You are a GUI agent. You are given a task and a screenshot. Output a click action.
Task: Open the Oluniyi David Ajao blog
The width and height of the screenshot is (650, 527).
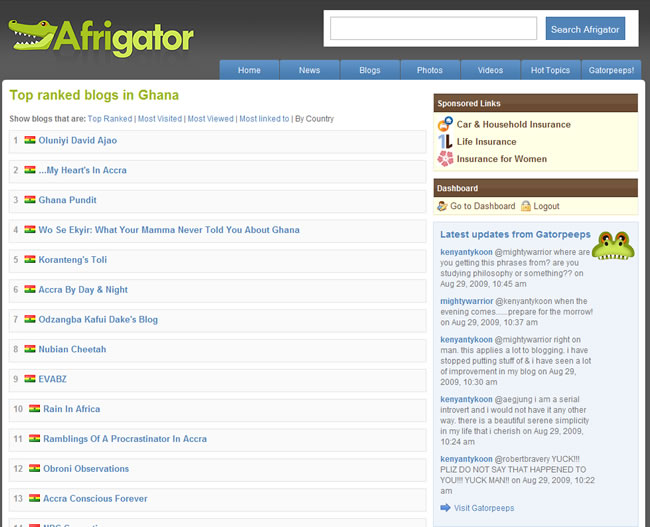pos(78,140)
